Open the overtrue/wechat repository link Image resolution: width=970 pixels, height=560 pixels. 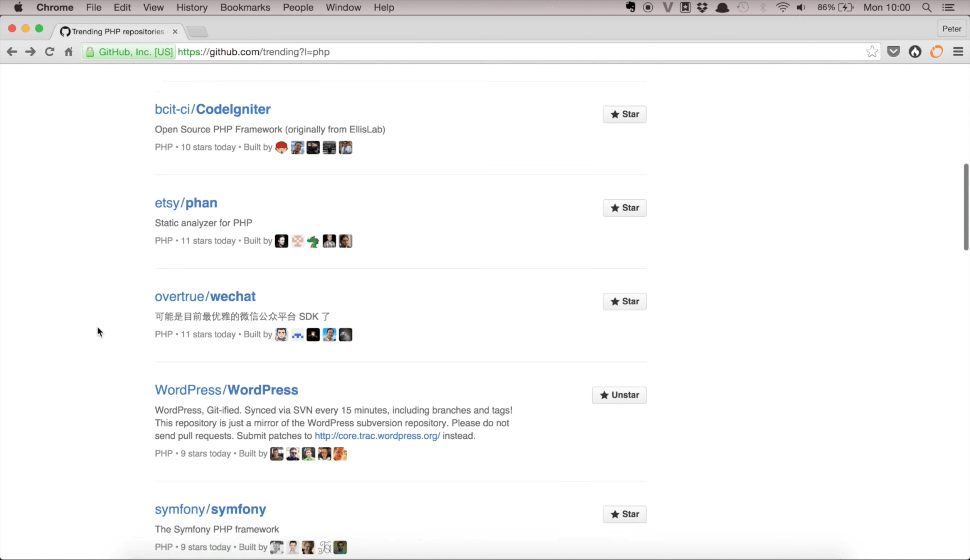tap(205, 296)
